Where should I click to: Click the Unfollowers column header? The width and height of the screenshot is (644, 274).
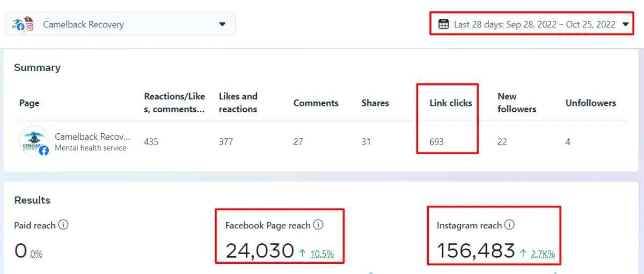click(591, 103)
